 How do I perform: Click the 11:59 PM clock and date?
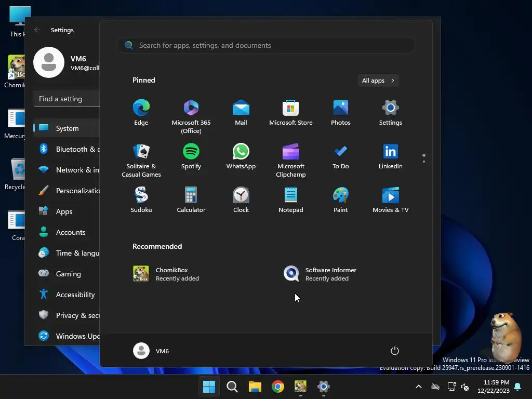[x=494, y=387]
